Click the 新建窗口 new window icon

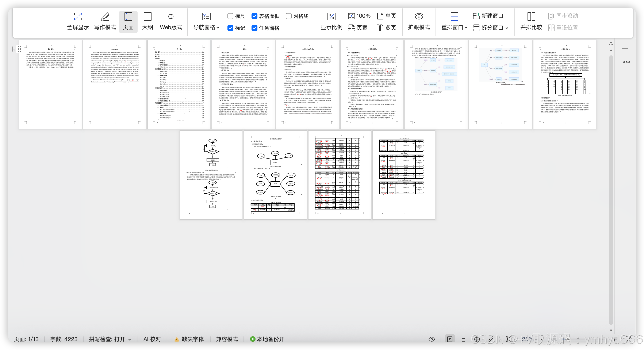[476, 16]
